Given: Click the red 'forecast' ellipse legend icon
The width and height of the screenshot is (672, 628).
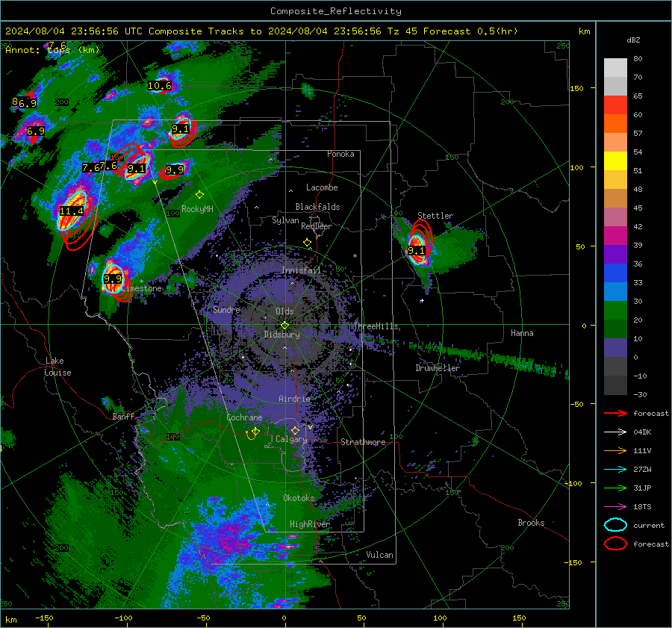Looking at the screenshot, I should [x=615, y=544].
